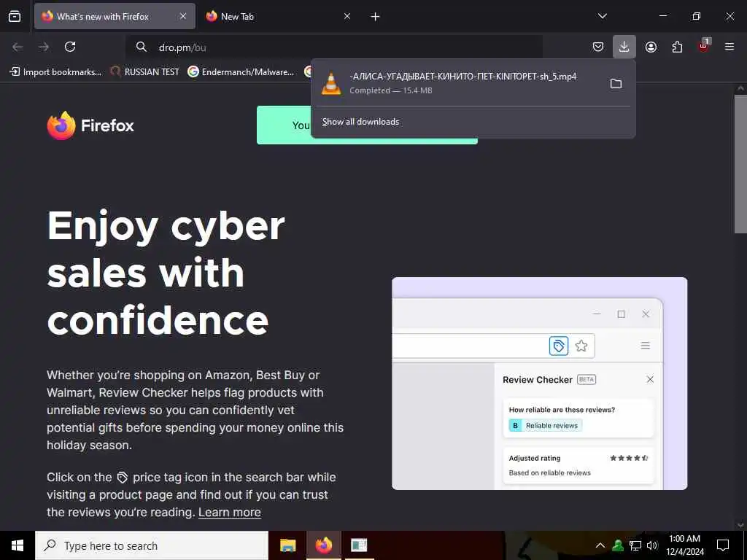Image resolution: width=747 pixels, height=560 pixels.
Task: Open the uBlock Origin extension icon
Action: pos(704,46)
